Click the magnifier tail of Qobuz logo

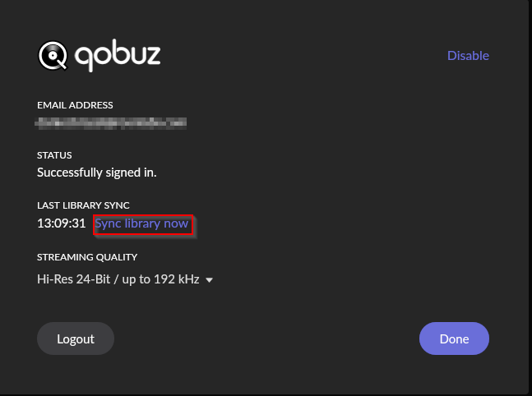click(63, 66)
